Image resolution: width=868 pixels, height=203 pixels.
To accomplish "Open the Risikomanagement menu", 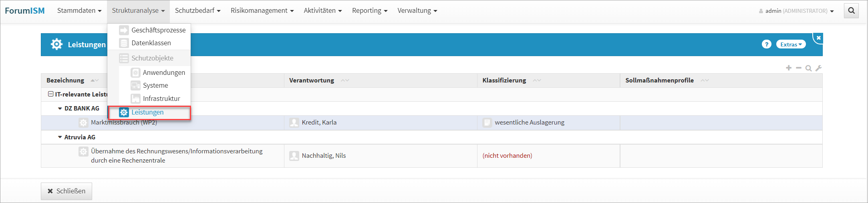I will [x=262, y=11].
